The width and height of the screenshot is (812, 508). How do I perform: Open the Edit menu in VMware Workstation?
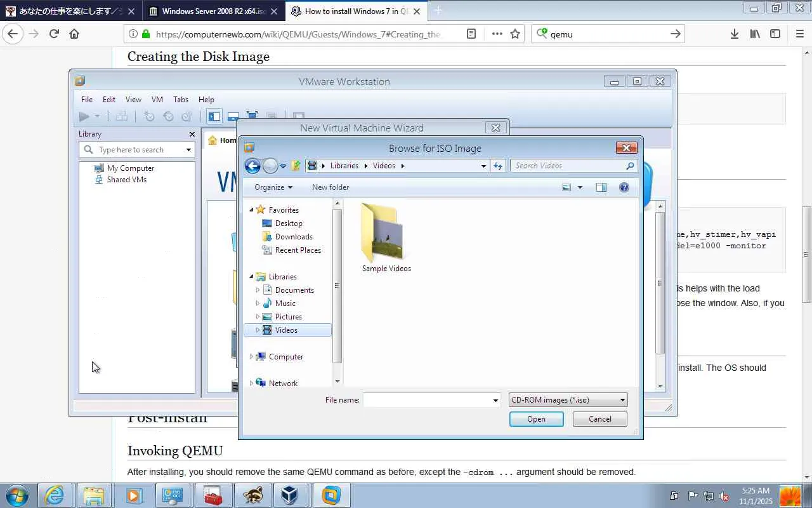pyautogui.click(x=109, y=100)
